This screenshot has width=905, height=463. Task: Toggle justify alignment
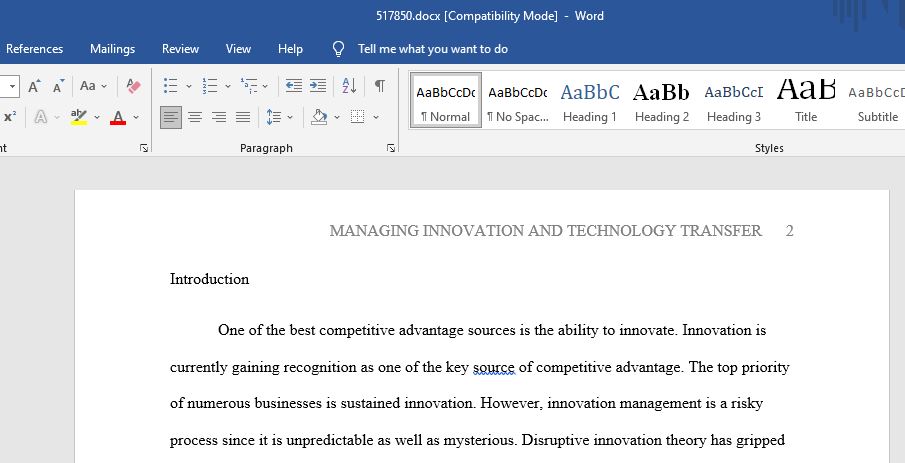(x=243, y=117)
